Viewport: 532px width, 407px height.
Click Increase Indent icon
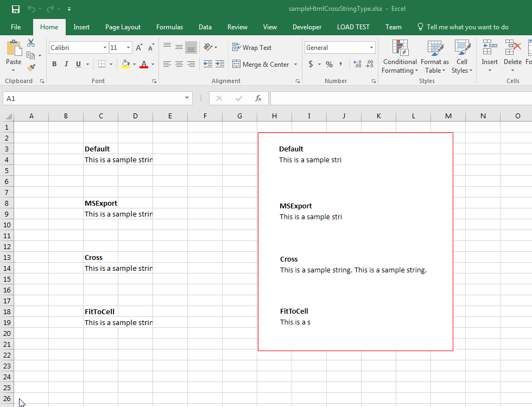[x=220, y=64]
